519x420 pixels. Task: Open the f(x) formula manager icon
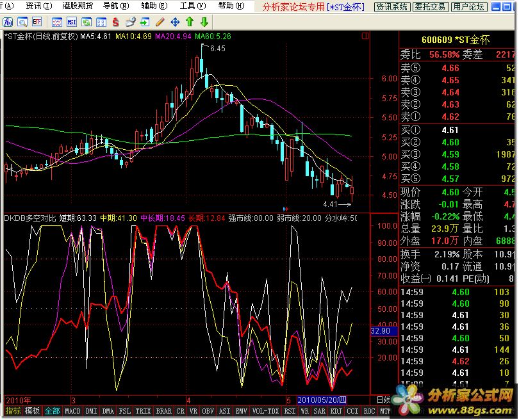[7, 22]
